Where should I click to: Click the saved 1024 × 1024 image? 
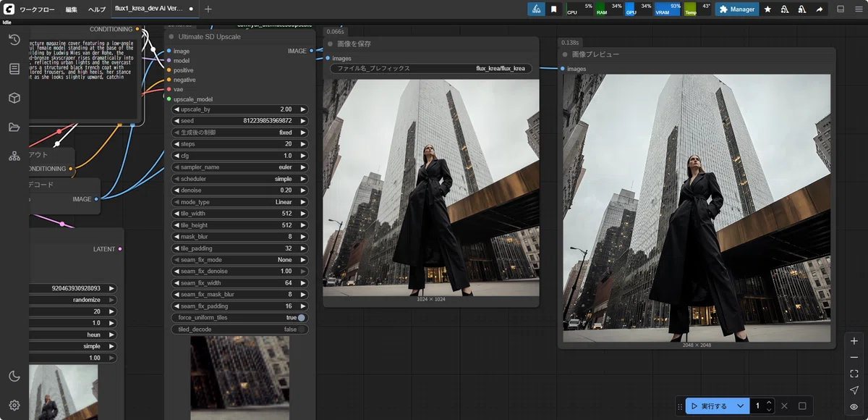pos(431,188)
